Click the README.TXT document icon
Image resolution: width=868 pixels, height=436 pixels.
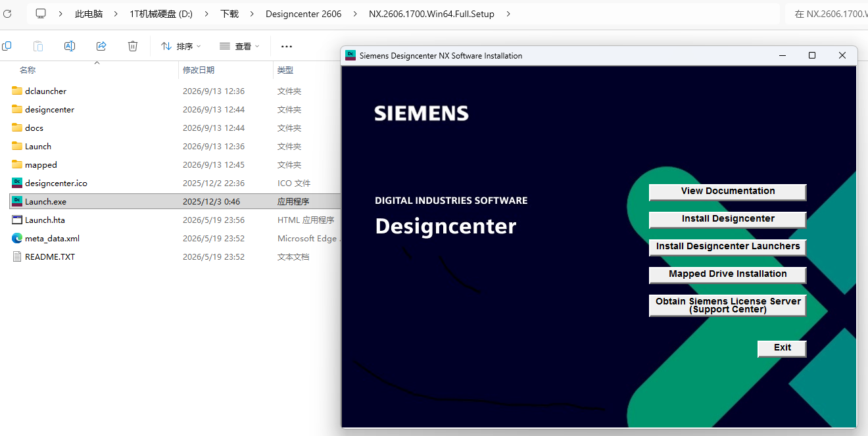(x=17, y=256)
